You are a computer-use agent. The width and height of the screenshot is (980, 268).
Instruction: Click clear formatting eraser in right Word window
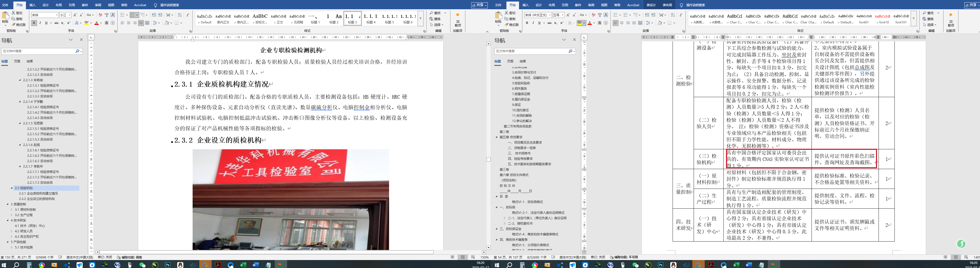(593, 15)
